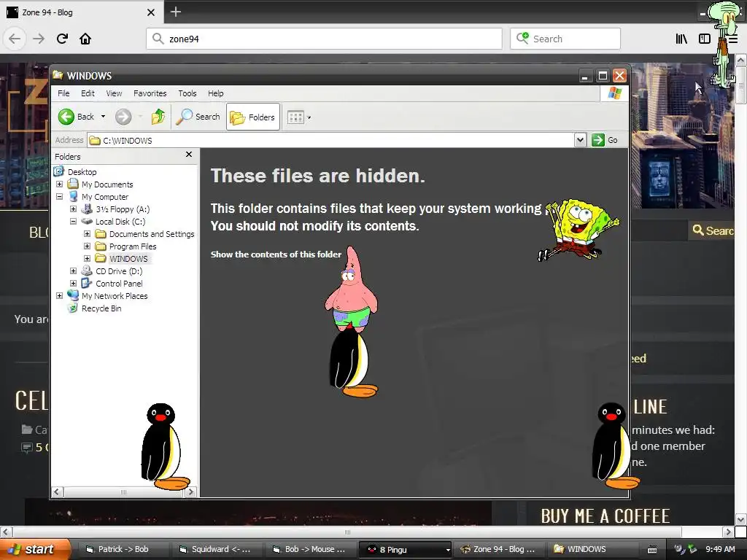The image size is (747, 560).
Task: Open the Tools menu
Action: pos(187,93)
